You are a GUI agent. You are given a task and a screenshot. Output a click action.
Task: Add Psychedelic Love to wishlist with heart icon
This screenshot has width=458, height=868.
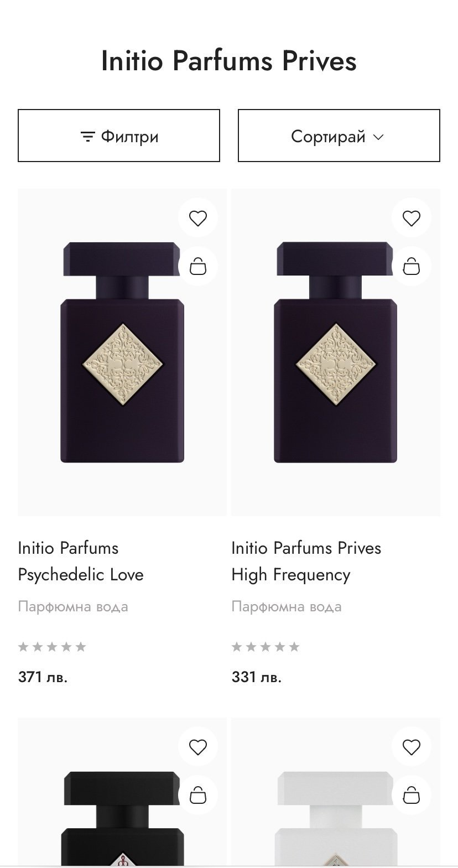197,219
